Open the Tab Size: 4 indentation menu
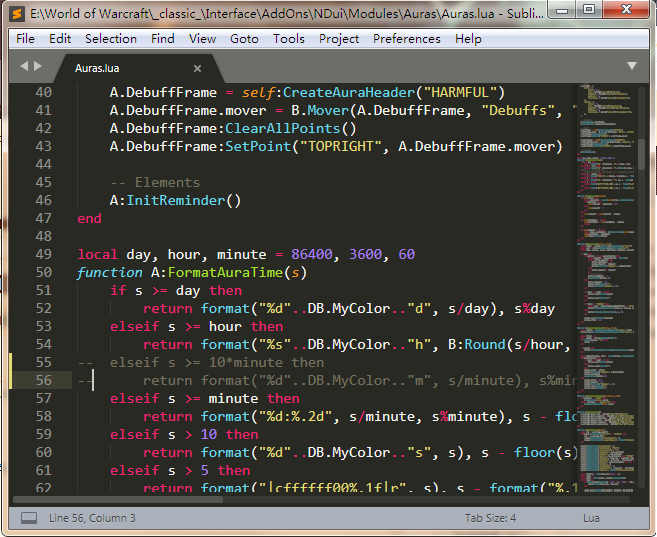Image resolution: width=657 pixels, height=537 pixels. coord(490,518)
